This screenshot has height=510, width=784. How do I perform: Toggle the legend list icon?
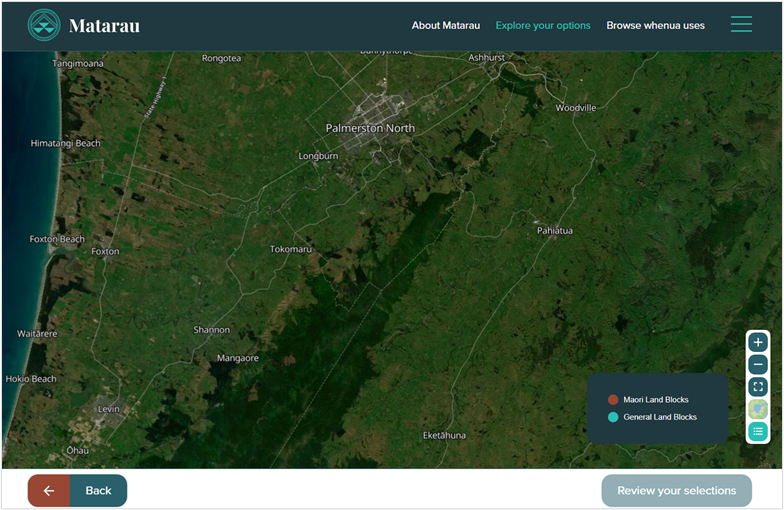[758, 431]
